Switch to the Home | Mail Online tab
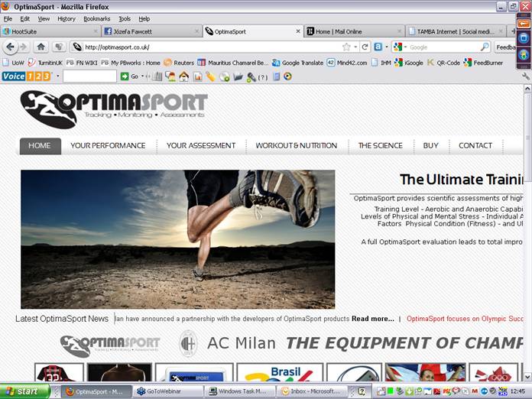The width and height of the screenshot is (532, 399). [x=354, y=31]
